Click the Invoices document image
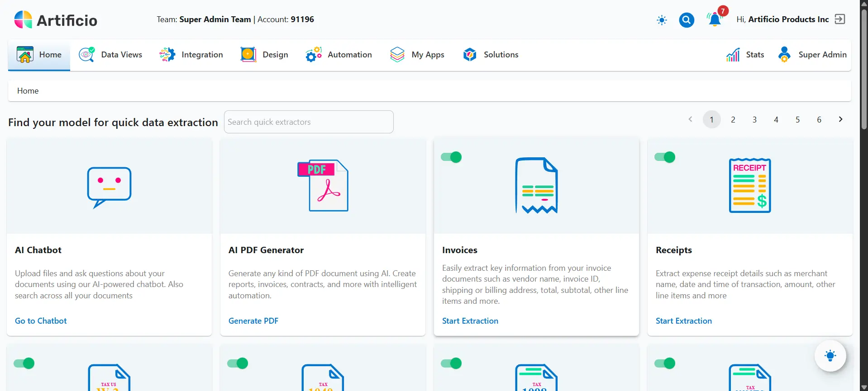 click(536, 185)
